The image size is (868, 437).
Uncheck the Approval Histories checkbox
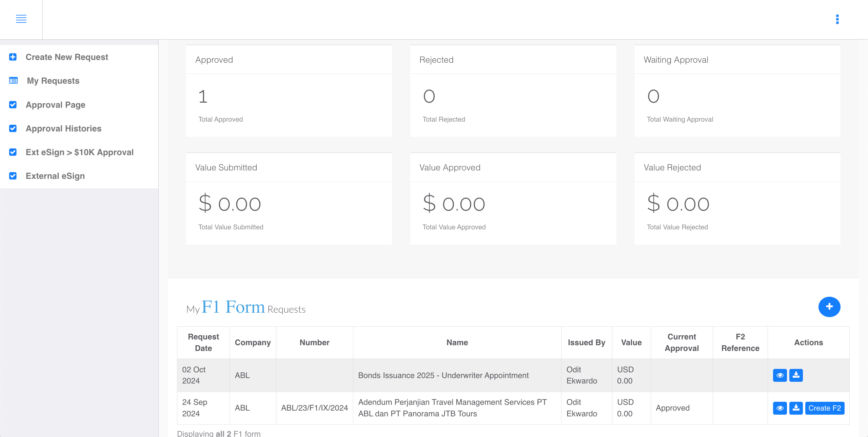pyautogui.click(x=13, y=128)
